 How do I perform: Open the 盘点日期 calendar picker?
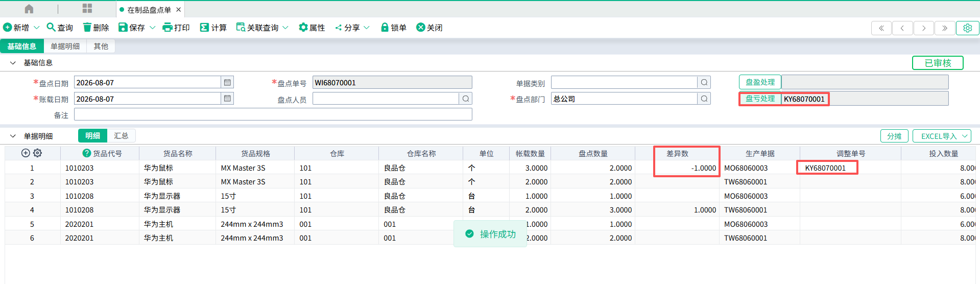227,82
